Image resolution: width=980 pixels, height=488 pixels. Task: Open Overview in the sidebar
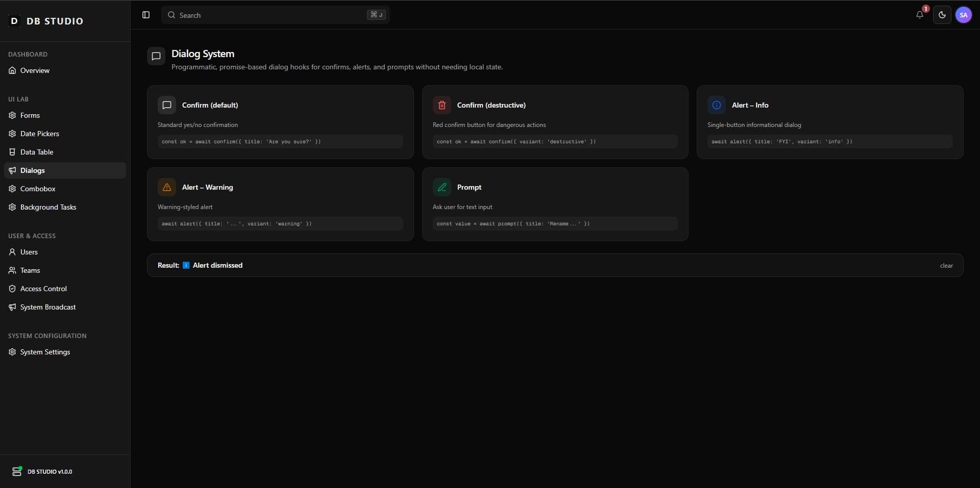[35, 70]
